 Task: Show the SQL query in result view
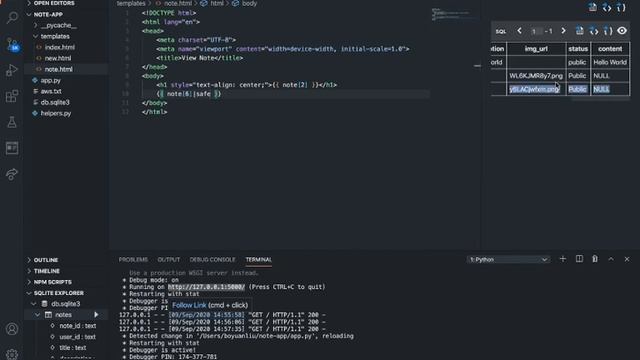click(500, 31)
